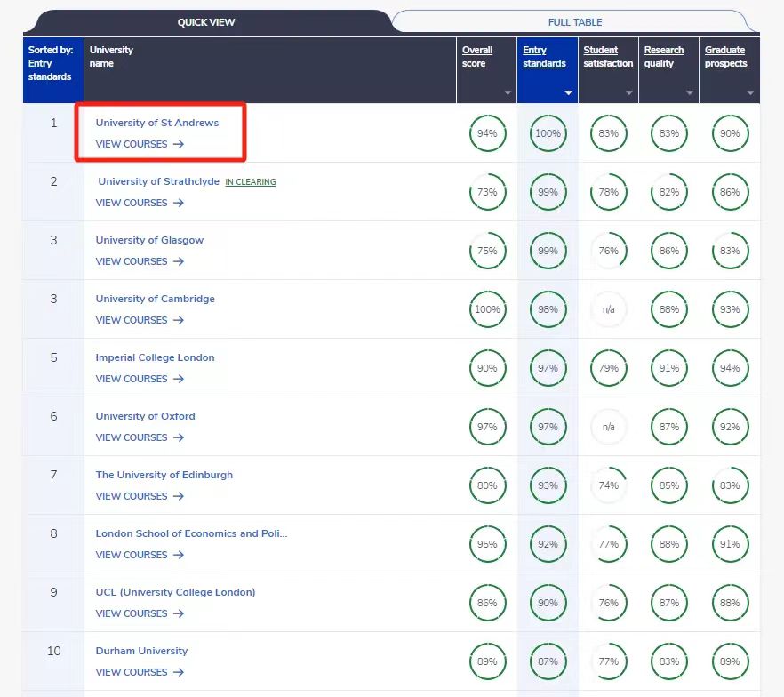Image resolution: width=784 pixels, height=697 pixels.
Task: View courses for University of St Andrews
Action: pos(140,144)
